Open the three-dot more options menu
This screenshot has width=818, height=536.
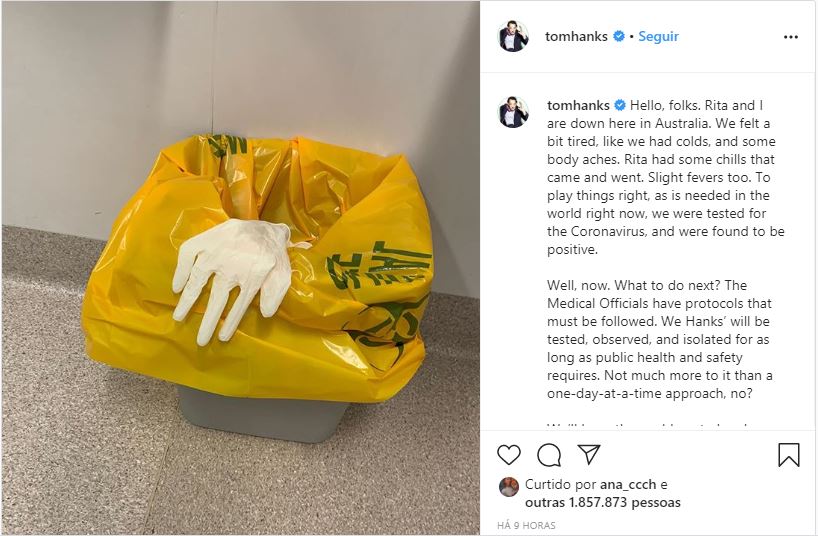click(791, 37)
